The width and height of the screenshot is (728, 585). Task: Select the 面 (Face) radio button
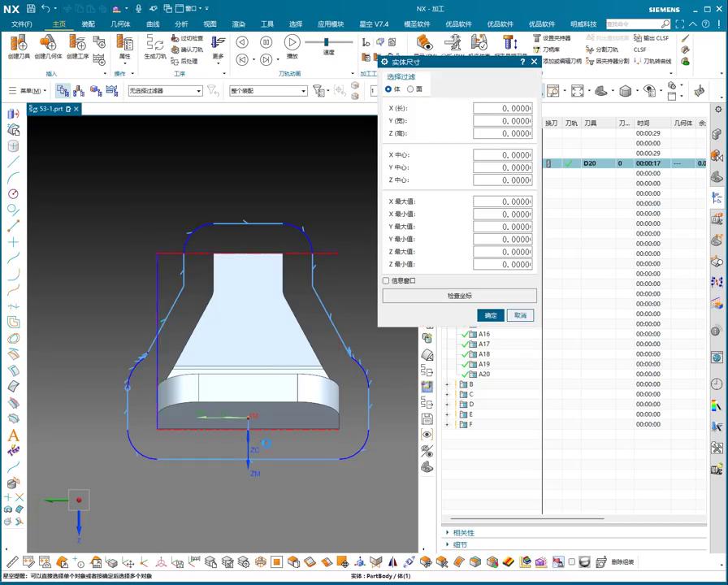[x=410, y=89]
